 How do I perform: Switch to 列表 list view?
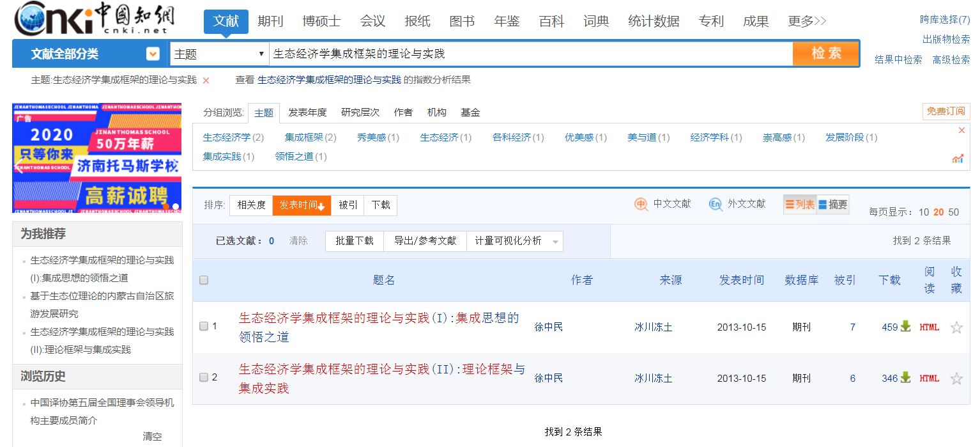pyautogui.click(x=800, y=204)
